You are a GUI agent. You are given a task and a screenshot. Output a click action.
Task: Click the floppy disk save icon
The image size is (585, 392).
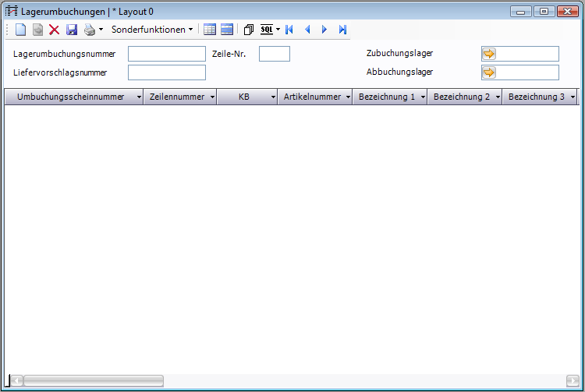(x=71, y=30)
